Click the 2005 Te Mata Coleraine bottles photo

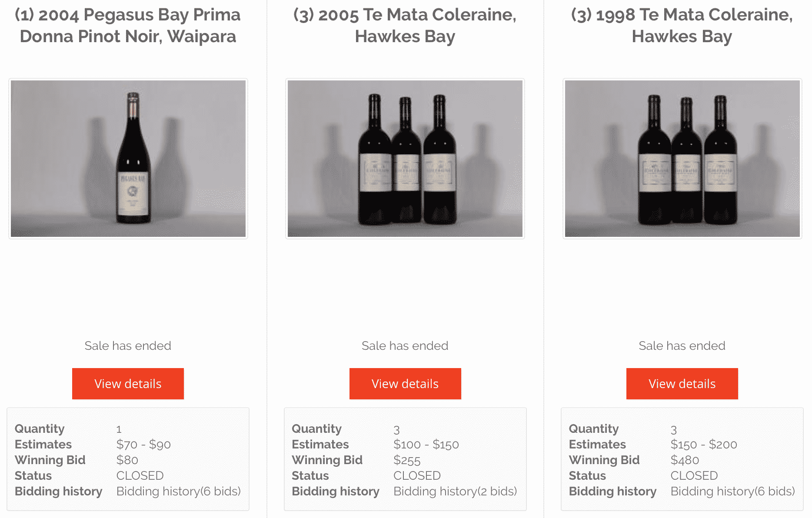tap(405, 159)
